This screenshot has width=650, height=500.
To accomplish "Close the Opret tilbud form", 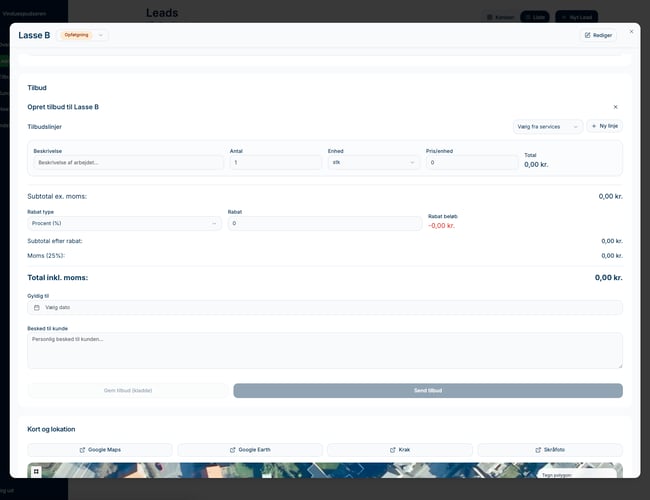I will pyautogui.click(x=615, y=106).
